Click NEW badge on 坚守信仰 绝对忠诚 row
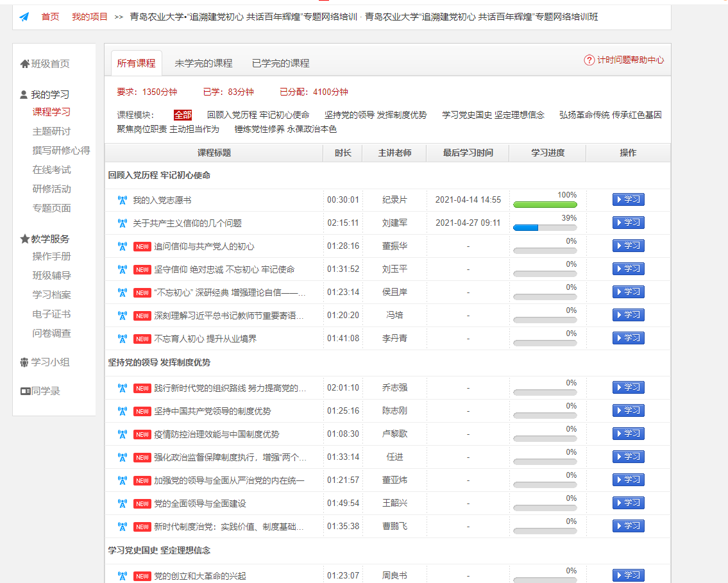The height and width of the screenshot is (583, 728). (x=142, y=269)
